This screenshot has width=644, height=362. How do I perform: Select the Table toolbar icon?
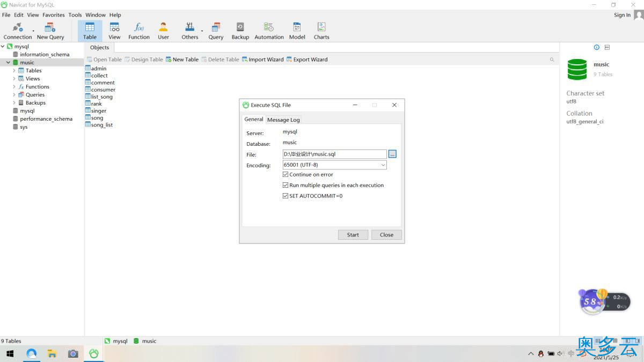click(90, 31)
